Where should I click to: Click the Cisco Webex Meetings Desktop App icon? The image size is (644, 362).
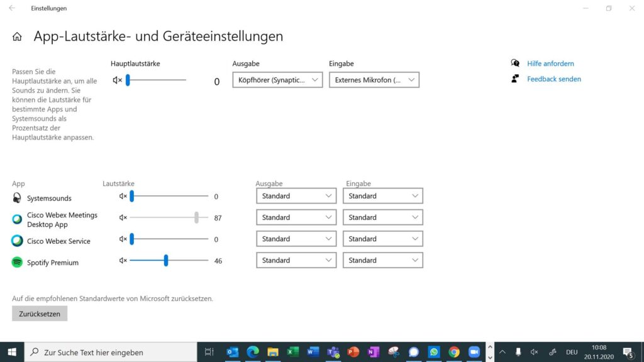click(17, 219)
